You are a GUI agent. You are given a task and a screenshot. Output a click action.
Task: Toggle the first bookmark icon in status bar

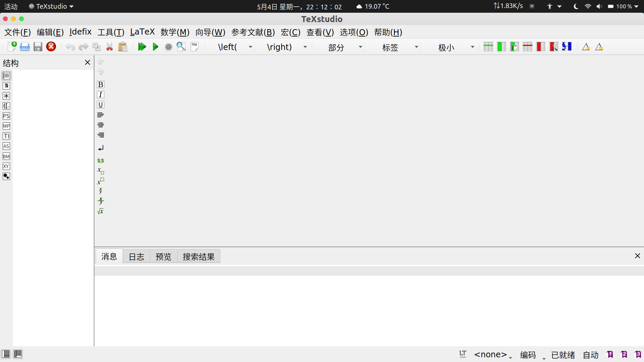610,355
